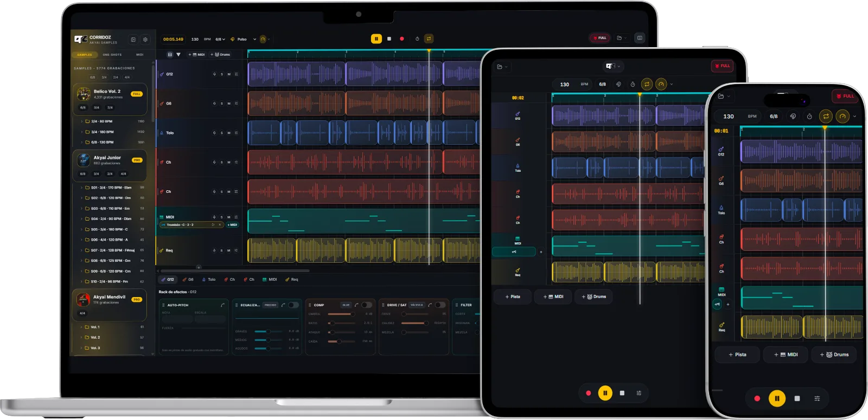
Task: Open the 6/8 time signature dropdown on laptop
Action: 220,40
